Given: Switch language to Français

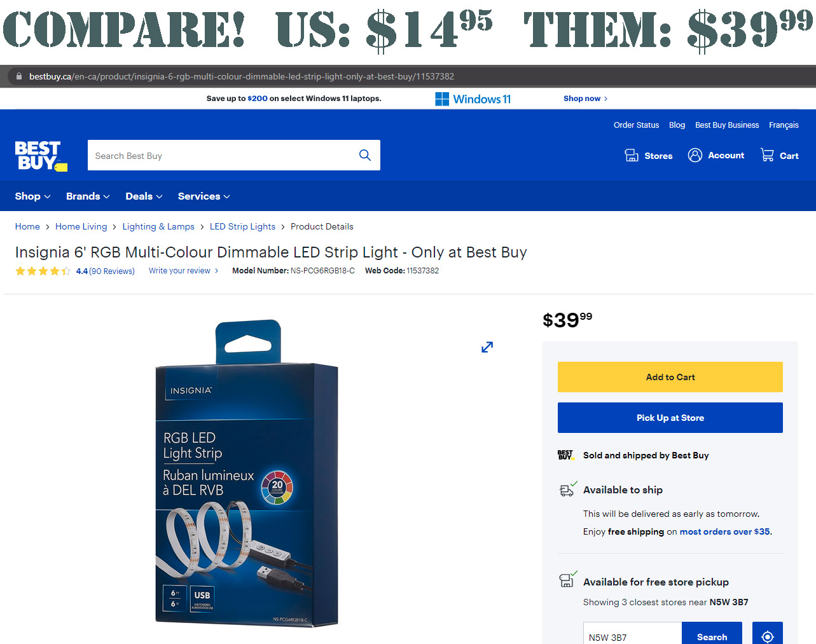Looking at the screenshot, I should (784, 125).
